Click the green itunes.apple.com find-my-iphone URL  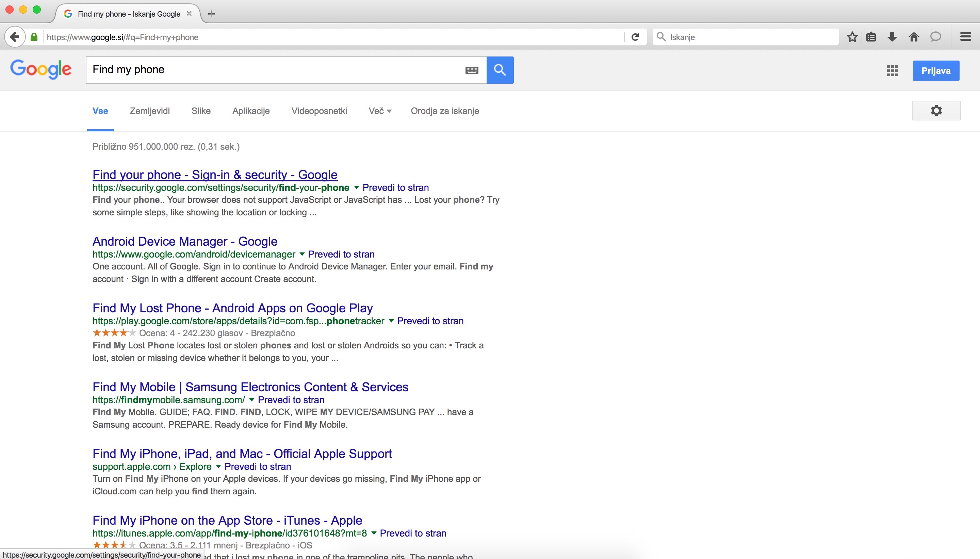230,533
